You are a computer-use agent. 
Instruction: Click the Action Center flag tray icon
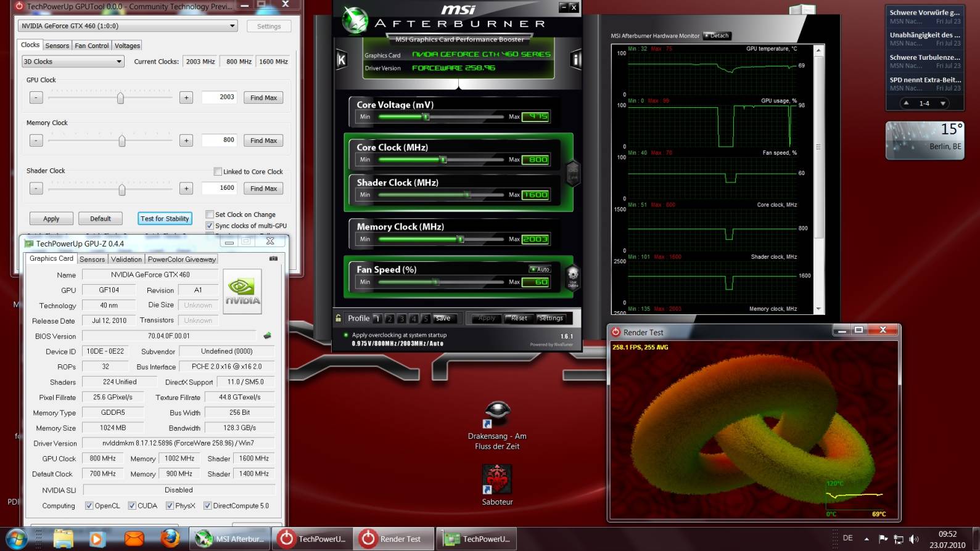point(883,539)
